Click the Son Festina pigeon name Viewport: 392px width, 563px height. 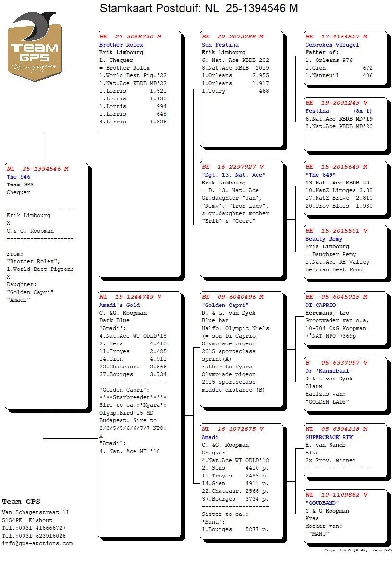[220, 45]
